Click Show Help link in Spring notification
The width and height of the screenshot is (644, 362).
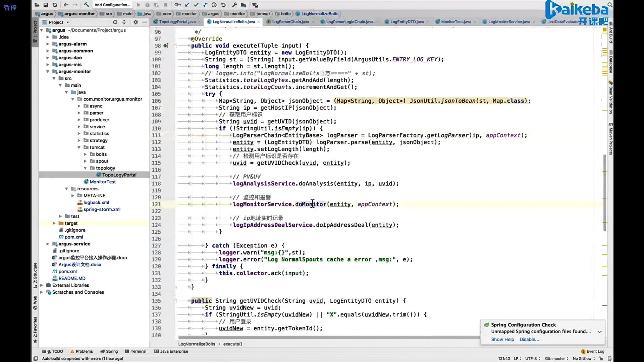click(x=502, y=339)
